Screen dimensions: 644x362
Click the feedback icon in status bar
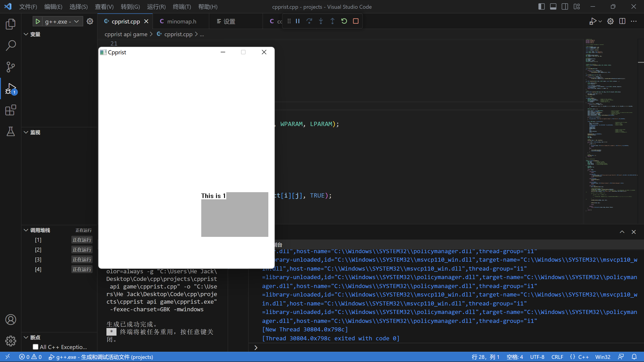point(621,357)
